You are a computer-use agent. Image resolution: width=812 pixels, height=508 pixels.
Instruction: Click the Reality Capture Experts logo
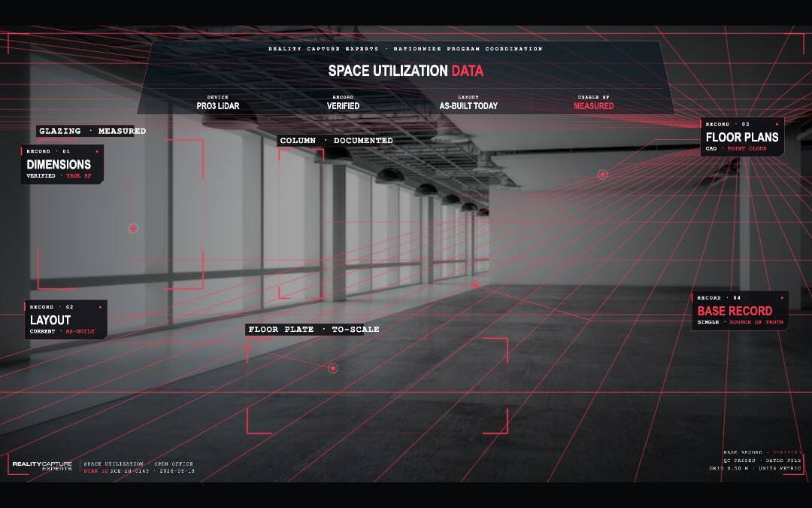tap(42, 466)
